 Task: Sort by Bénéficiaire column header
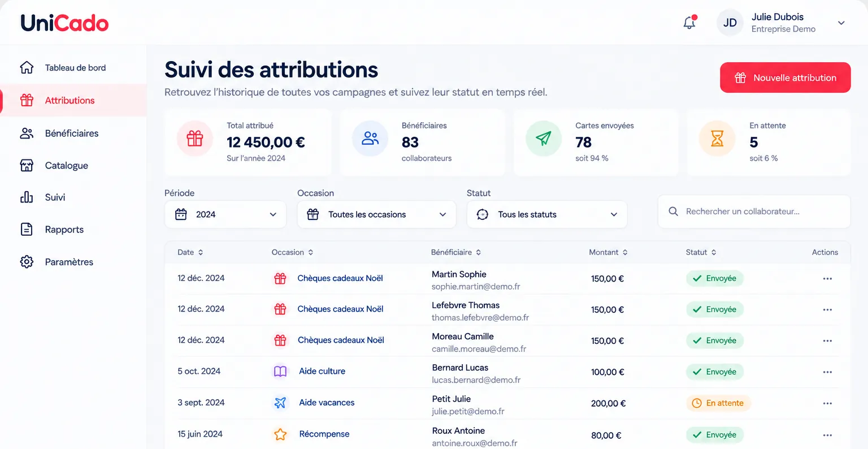[x=457, y=252]
